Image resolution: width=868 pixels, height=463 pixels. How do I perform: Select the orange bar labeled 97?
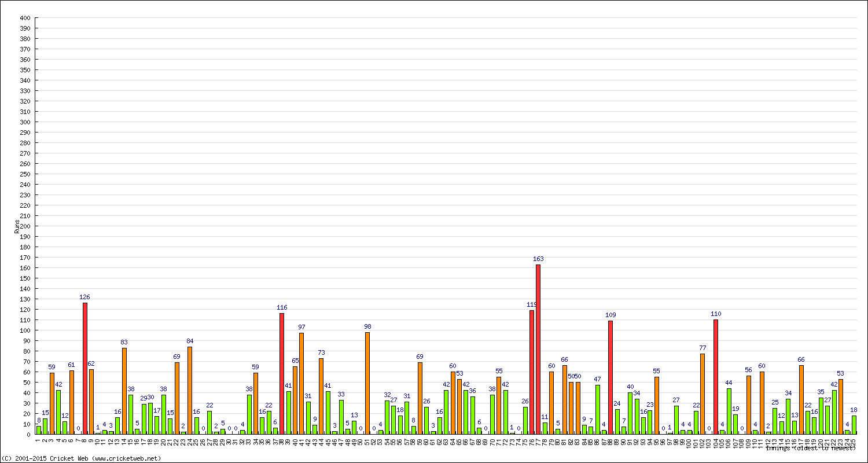tap(301, 383)
